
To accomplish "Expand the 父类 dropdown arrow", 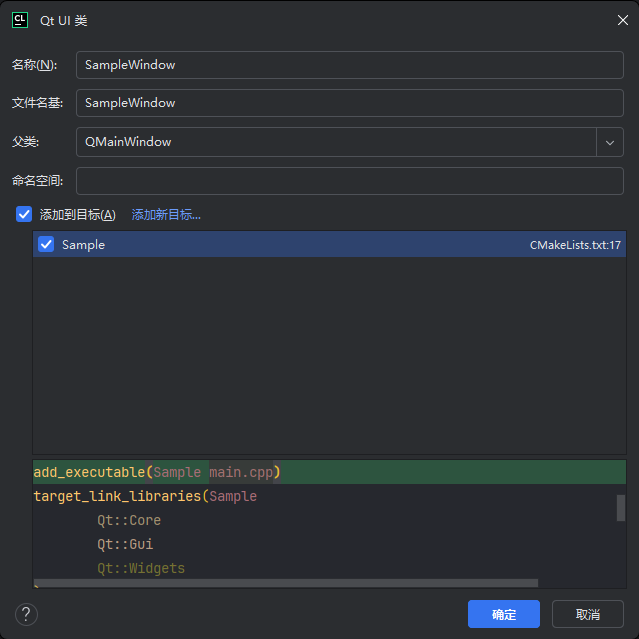I will click(x=610, y=142).
